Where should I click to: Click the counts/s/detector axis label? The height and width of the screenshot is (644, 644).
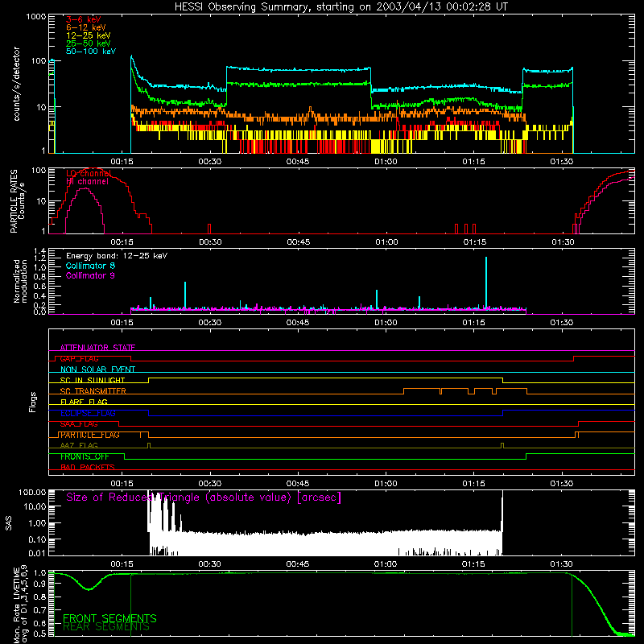pyautogui.click(x=17, y=84)
